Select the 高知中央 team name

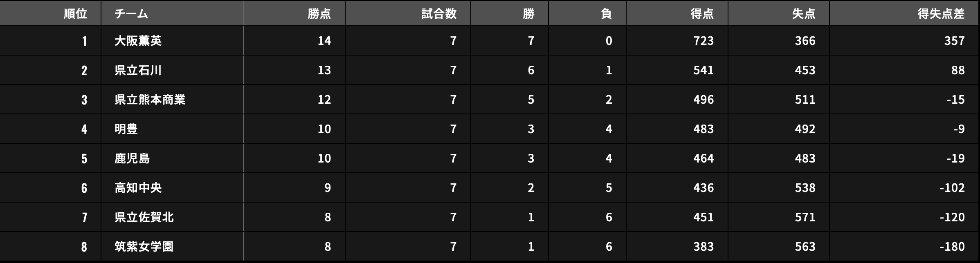pos(138,188)
